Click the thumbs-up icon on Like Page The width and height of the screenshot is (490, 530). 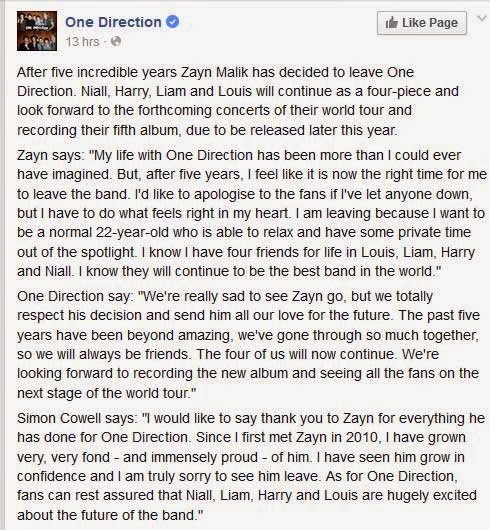click(x=392, y=23)
